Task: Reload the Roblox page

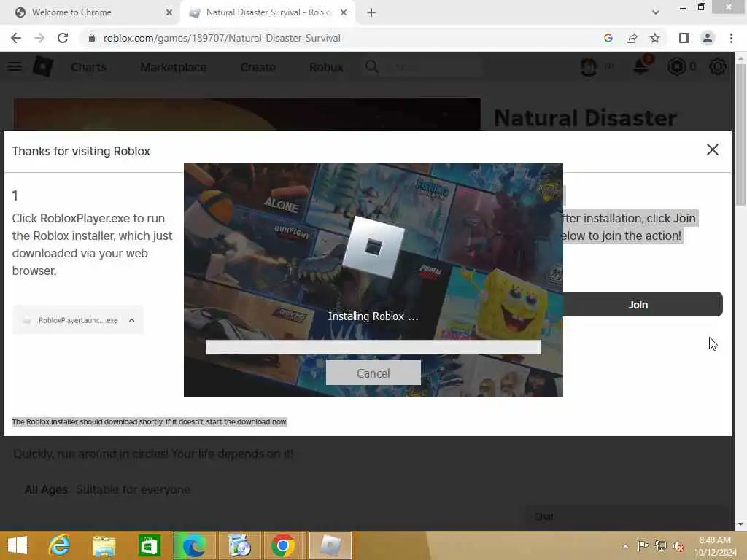Action: tap(63, 38)
